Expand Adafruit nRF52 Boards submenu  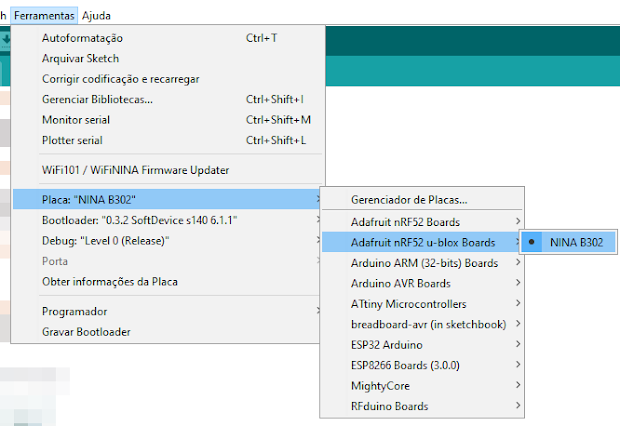tap(422, 222)
